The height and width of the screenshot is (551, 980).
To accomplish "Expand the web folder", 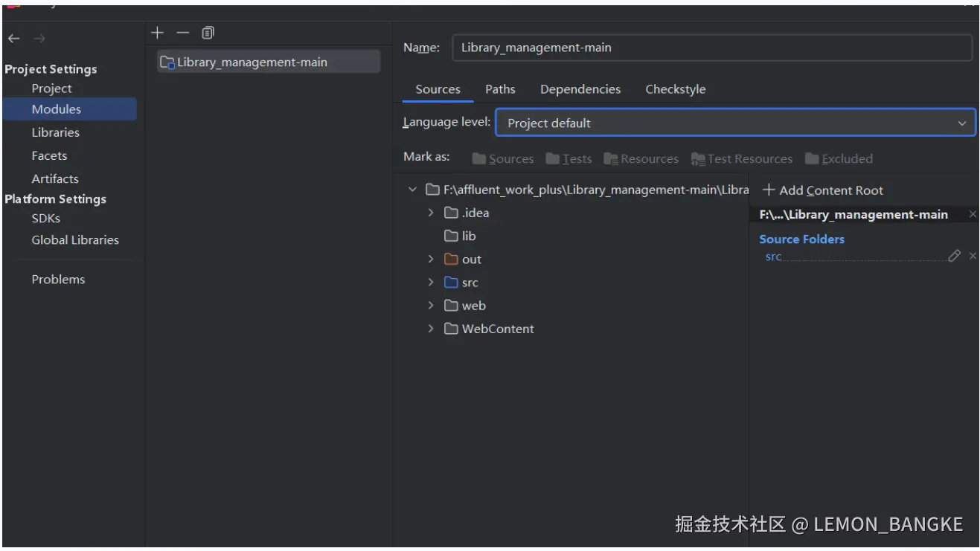I will [x=431, y=306].
